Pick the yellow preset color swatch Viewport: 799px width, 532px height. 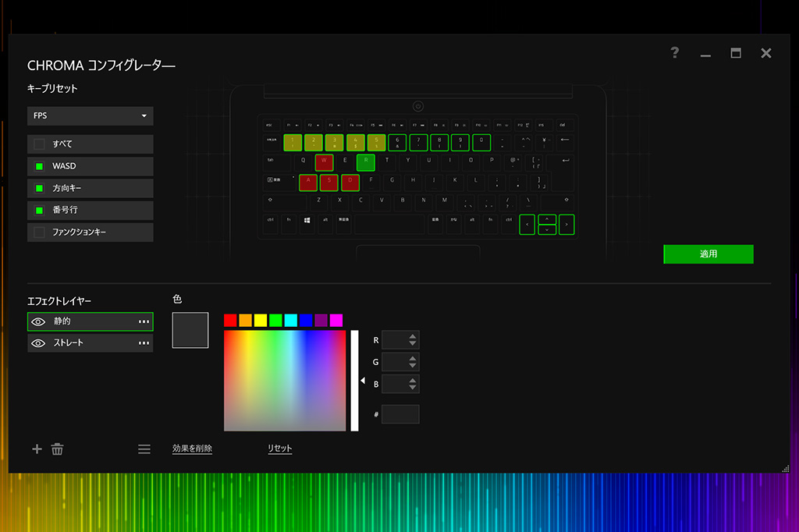(261, 320)
